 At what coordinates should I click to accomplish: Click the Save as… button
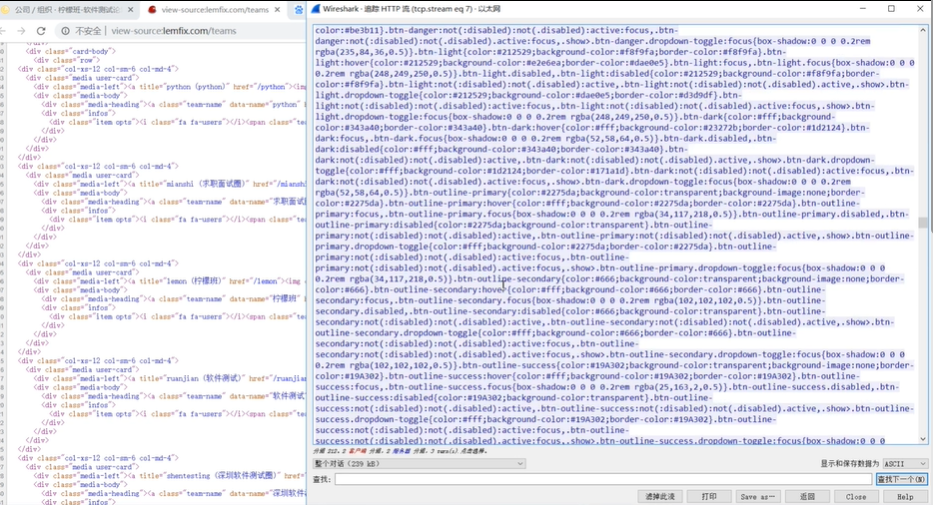757,497
